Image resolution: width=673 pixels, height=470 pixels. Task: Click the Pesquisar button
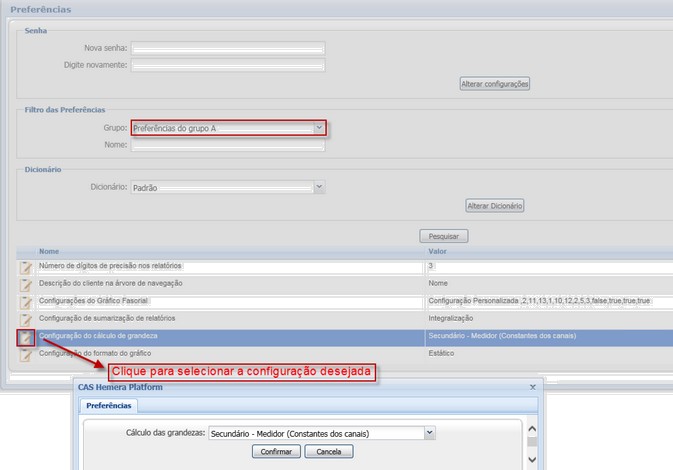(x=443, y=237)
